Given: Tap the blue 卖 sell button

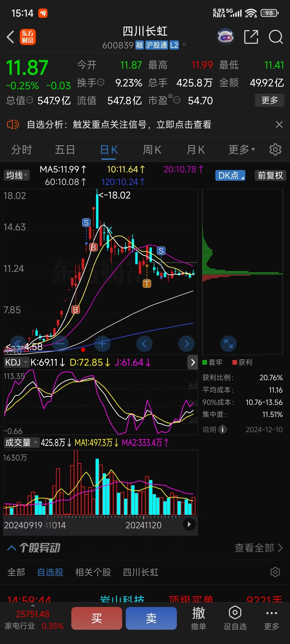Looking at the screenshot, I should [x=151, y=618].
